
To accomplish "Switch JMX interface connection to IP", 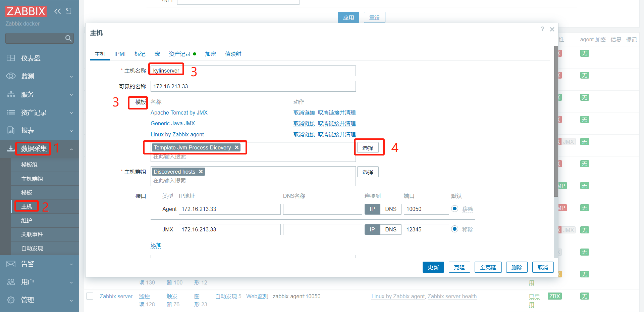I will (x=372, y=230).
